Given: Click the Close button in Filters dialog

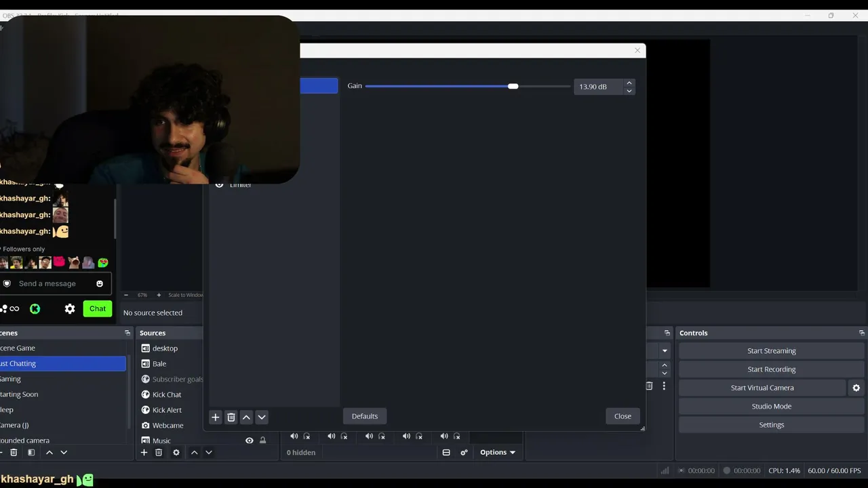Looking at the screenshot, I should (x=623, y=416).
